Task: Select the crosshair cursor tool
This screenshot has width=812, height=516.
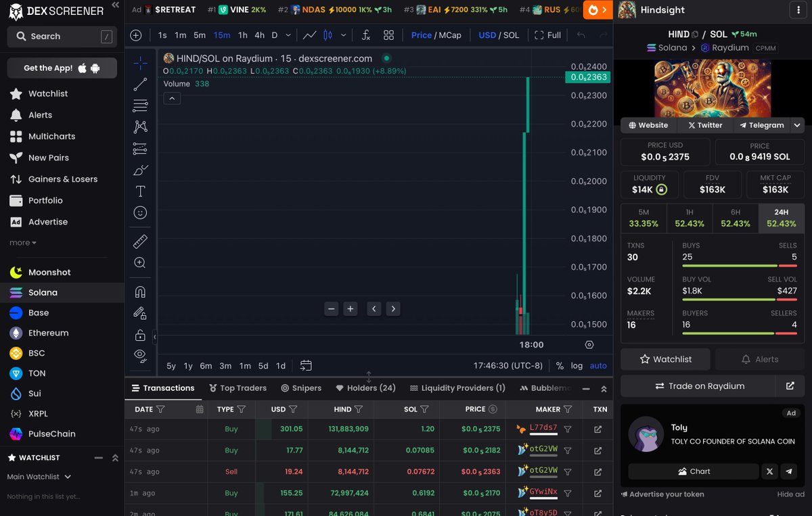Action: coord(140,64)
